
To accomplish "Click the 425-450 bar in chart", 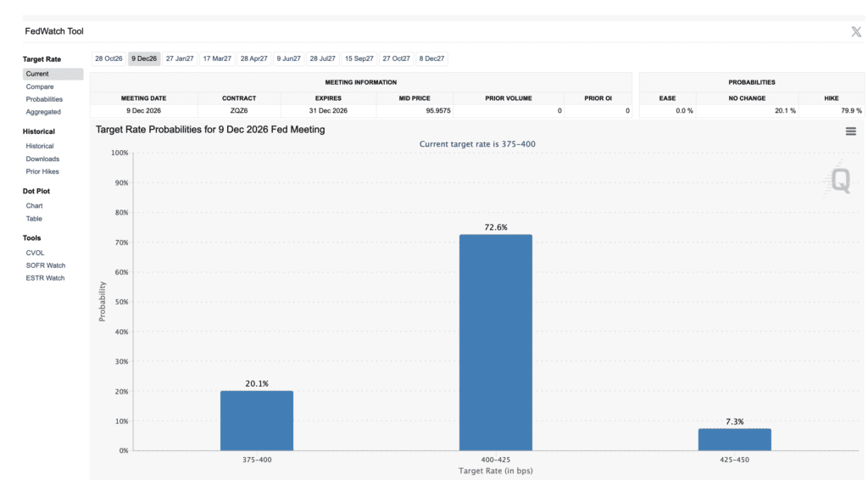I will [x=735, y=439].
